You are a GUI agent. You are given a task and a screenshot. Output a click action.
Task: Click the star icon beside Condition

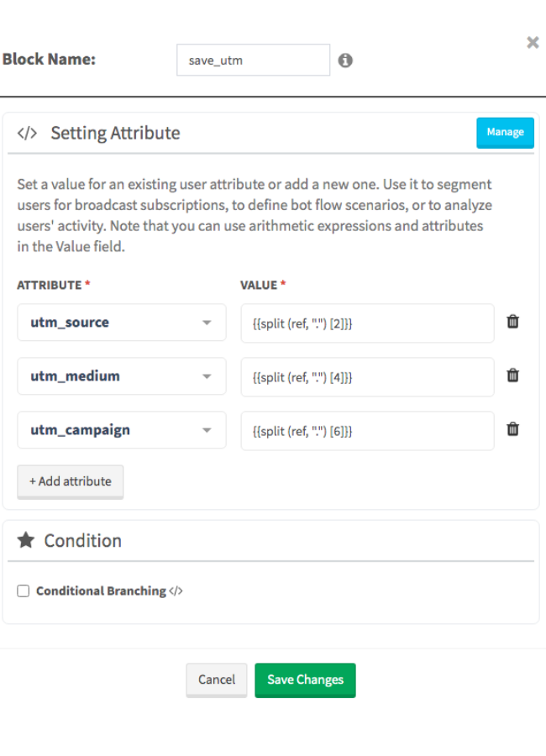click(26, 540)
